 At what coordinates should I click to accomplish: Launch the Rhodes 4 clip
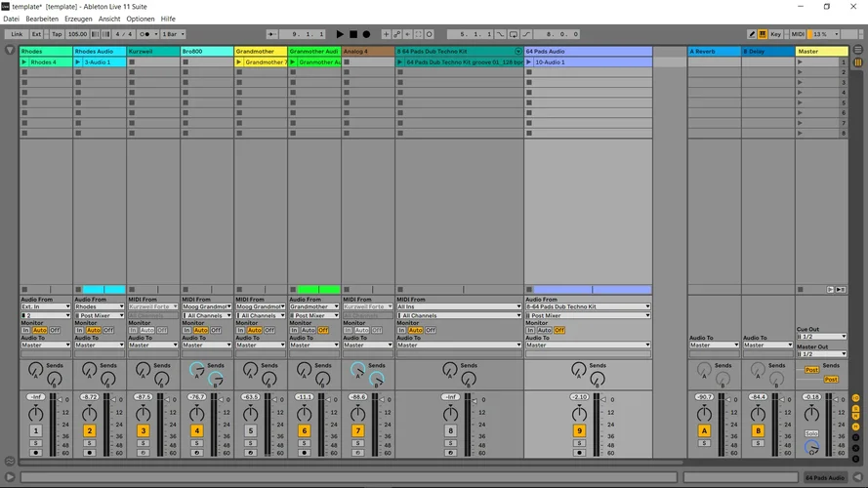[23, 61]
